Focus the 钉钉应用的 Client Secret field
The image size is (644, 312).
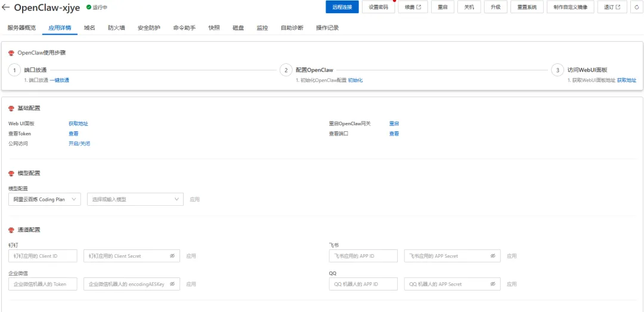[132, 256]
